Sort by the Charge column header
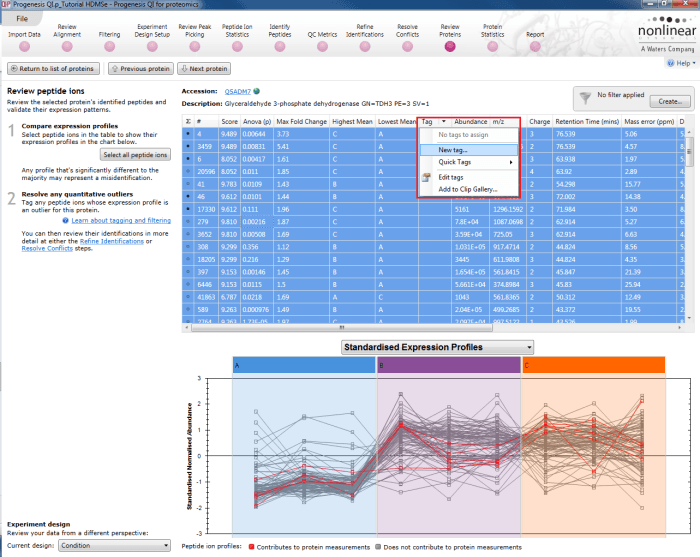Viewport: 700px width, 557px height. point(539,121)
